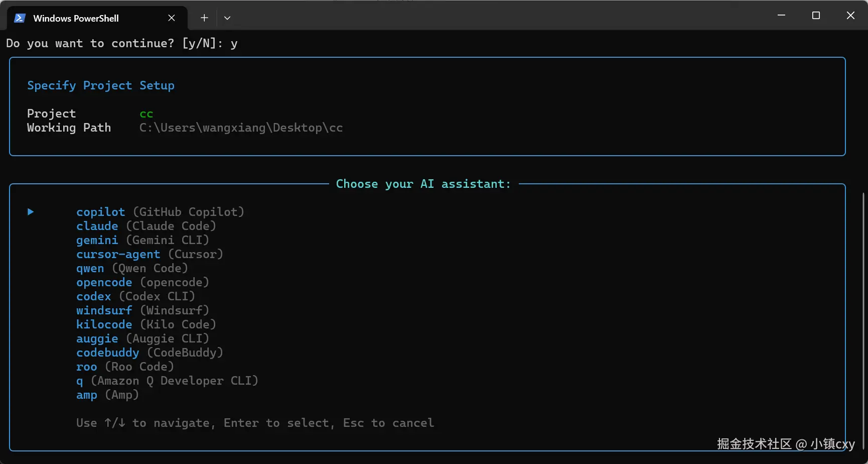Minimize the terminal window
868x464 pixels.
pos(781,16)
